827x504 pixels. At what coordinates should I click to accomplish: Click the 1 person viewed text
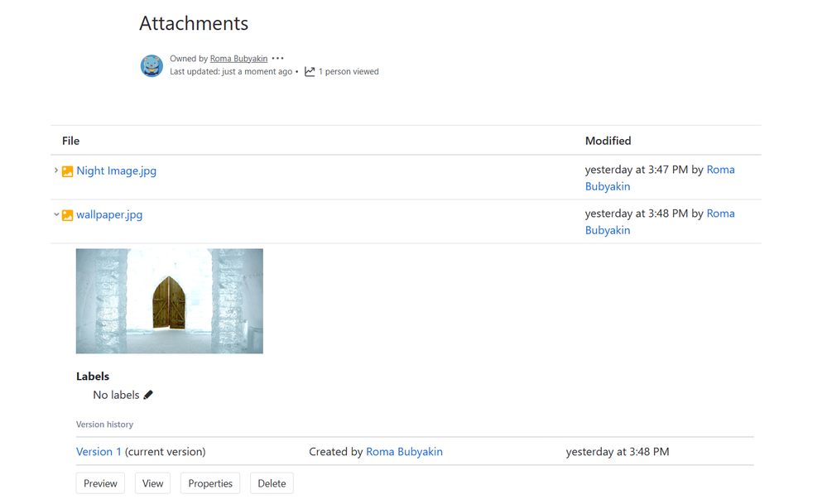(348, 71)
